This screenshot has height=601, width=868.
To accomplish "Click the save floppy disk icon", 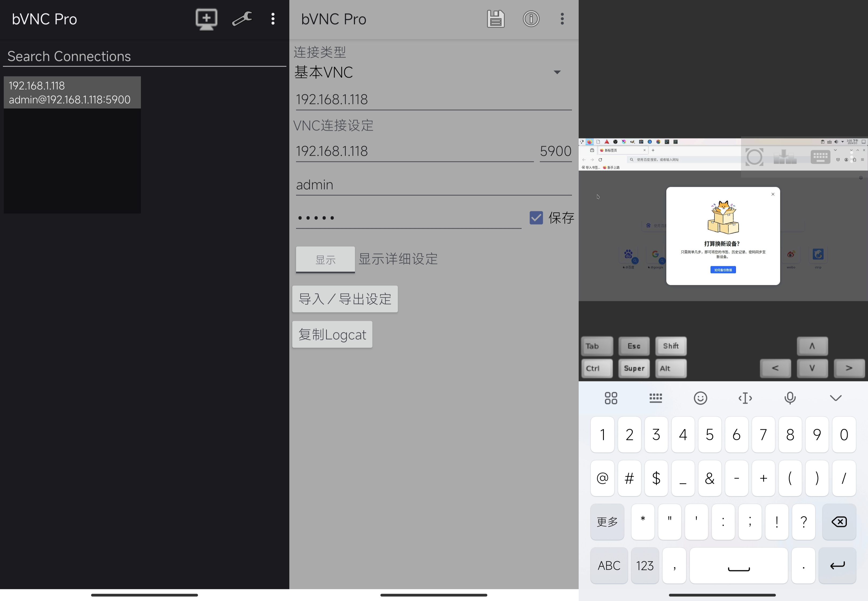I will pos(495,19).
